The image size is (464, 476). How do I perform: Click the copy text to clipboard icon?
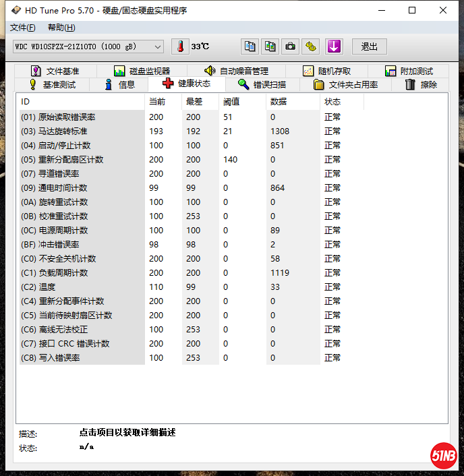point(250,47)
